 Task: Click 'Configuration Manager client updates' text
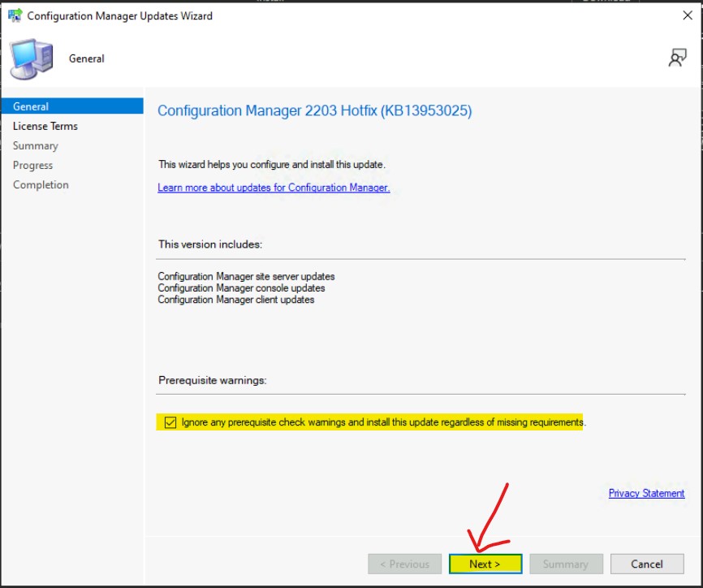point(236,300)
